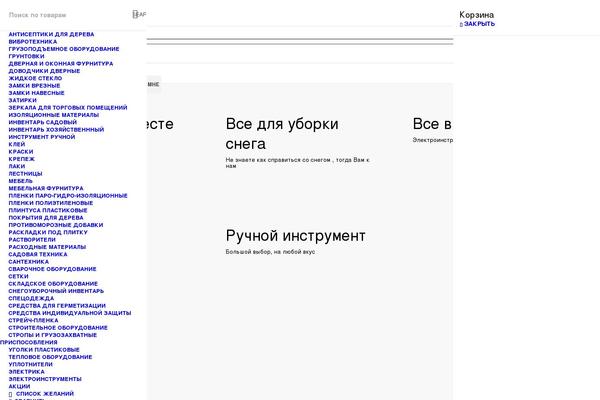Close the cart via Закрыть link
This screenshot has height=400, width=600.
(479, 24)
